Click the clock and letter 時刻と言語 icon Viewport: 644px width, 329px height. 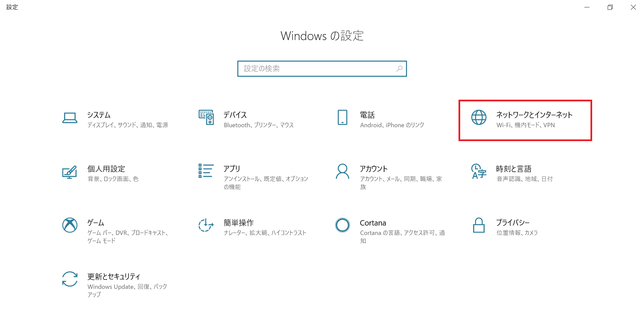coord(479,171)
